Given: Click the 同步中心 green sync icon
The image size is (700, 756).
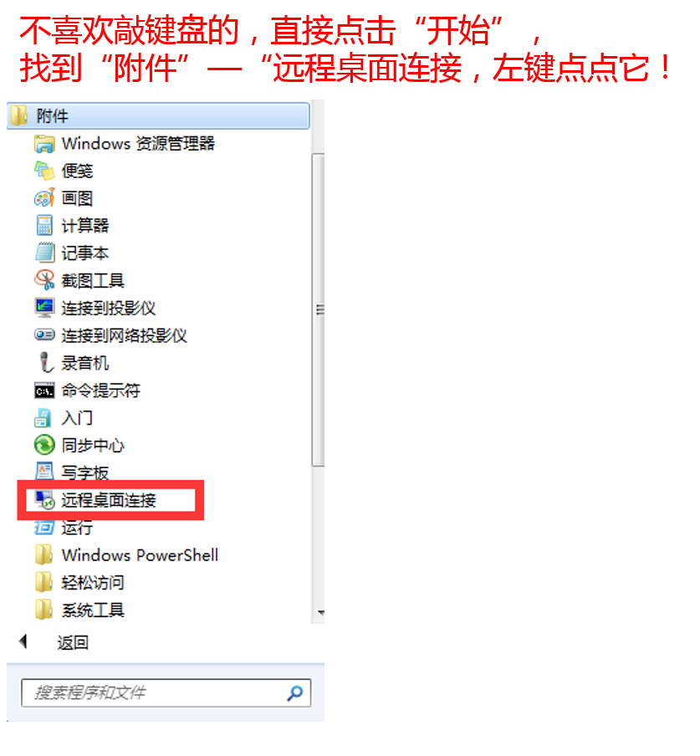Looking at the screenshot, I should (x=44, y=445).
